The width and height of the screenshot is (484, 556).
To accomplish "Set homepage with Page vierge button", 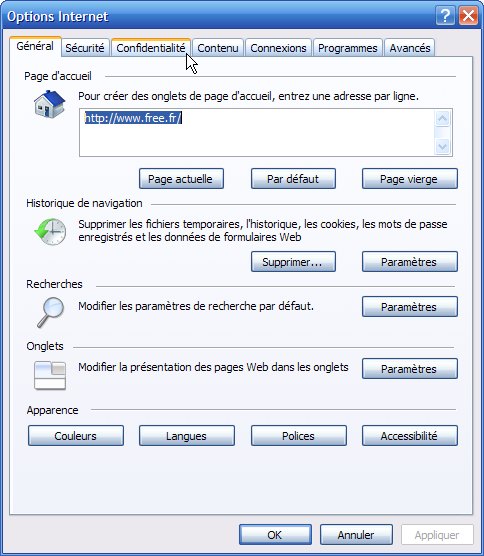I will click(x=410, y=179).
